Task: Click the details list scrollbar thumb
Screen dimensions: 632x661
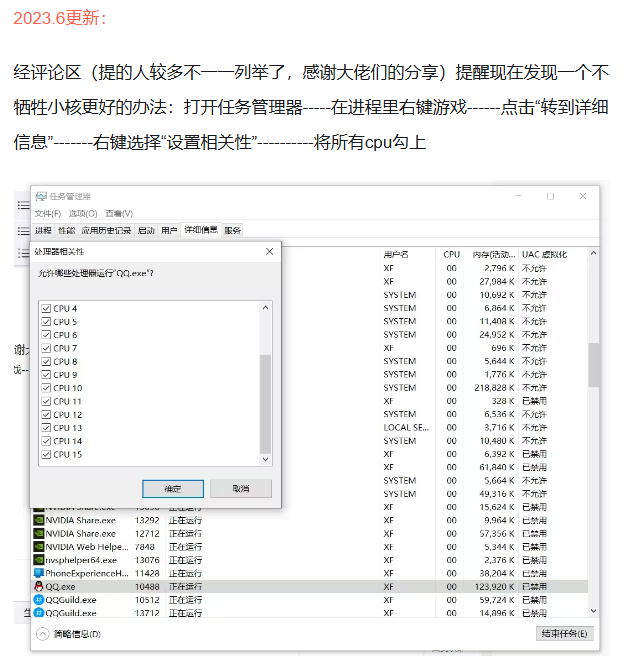Action: point(593,365)
